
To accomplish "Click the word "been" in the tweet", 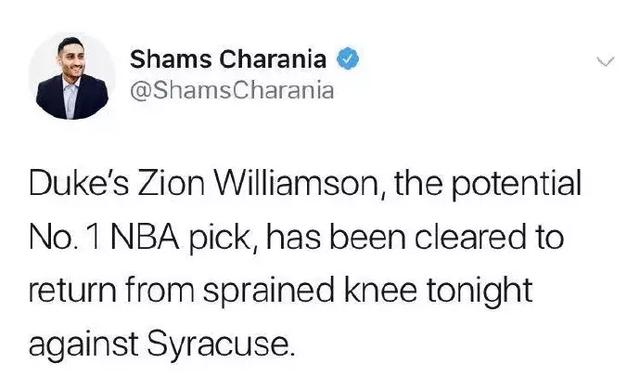I will tap(367, 237).
